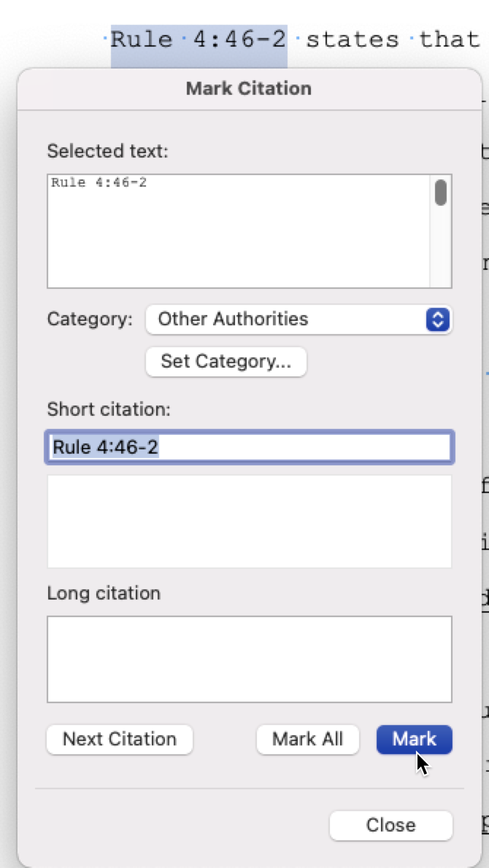Open the Category dropdown showing Other Authorities

tap(299, 319)
